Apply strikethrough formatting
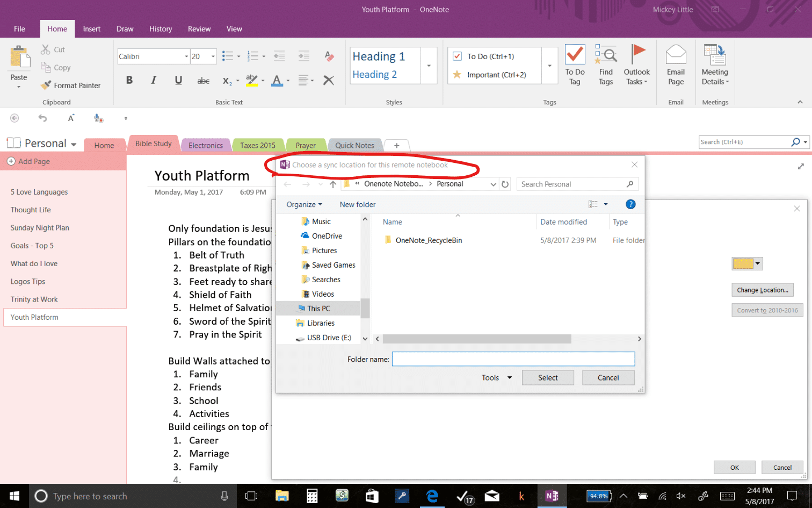 point(204,80)
